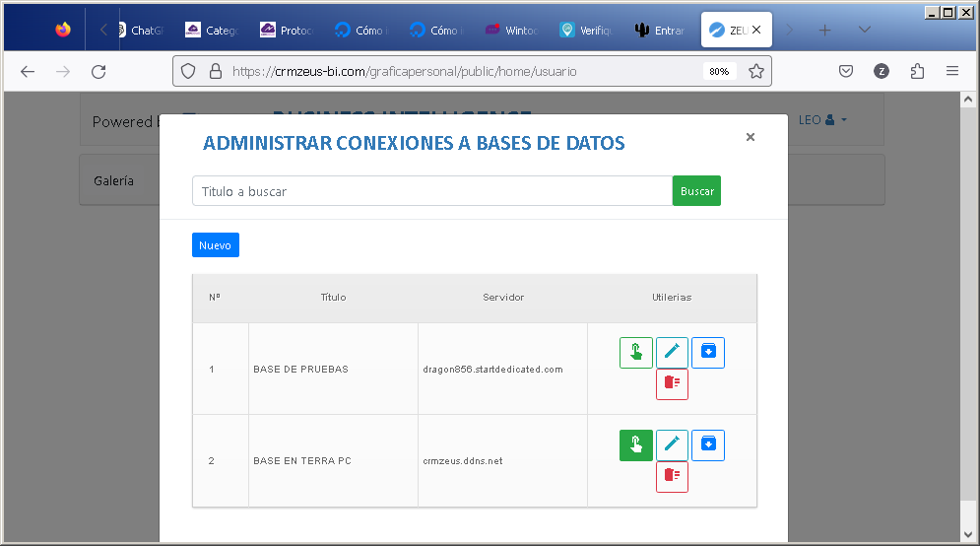Click the blue archive icon for BASE EN TERRA PC

tap(707, 445)
